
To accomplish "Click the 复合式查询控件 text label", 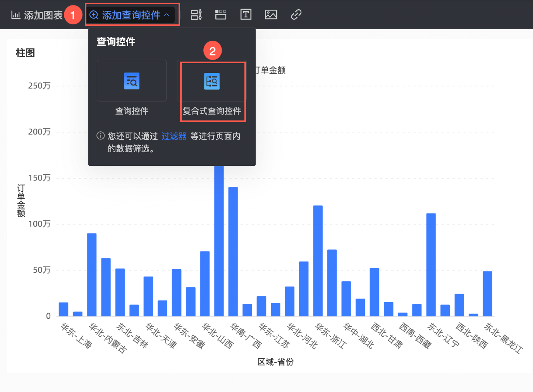I will tap(212, 111).
